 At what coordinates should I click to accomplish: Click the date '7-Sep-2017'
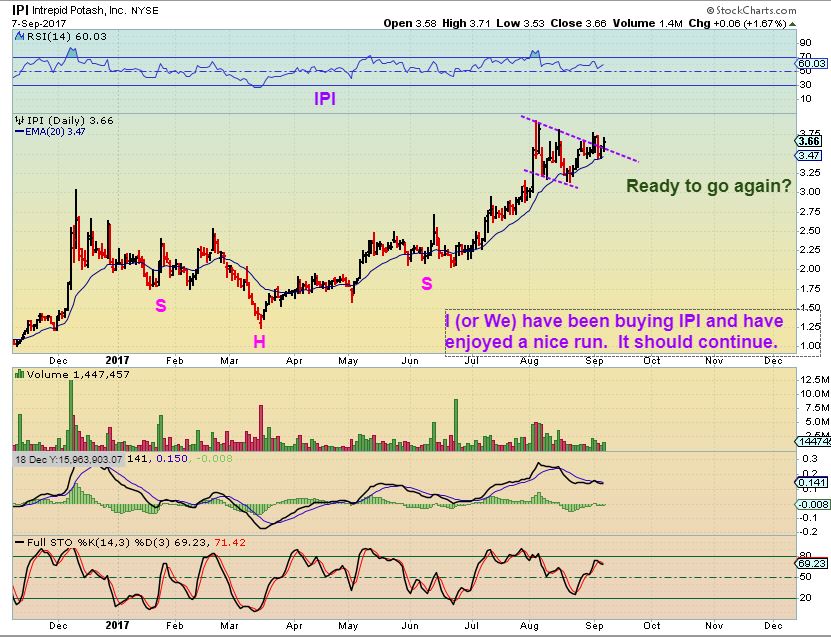(x=39, y=24)
